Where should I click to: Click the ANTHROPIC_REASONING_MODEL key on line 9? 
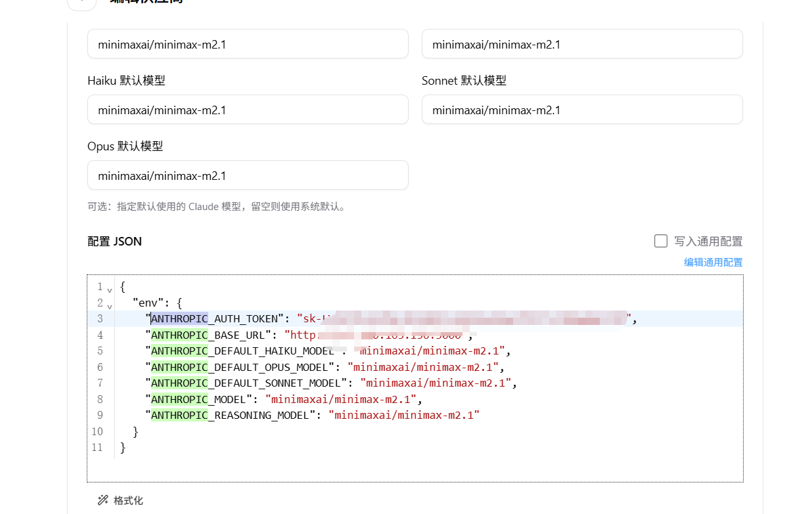[x=231, y=416]
